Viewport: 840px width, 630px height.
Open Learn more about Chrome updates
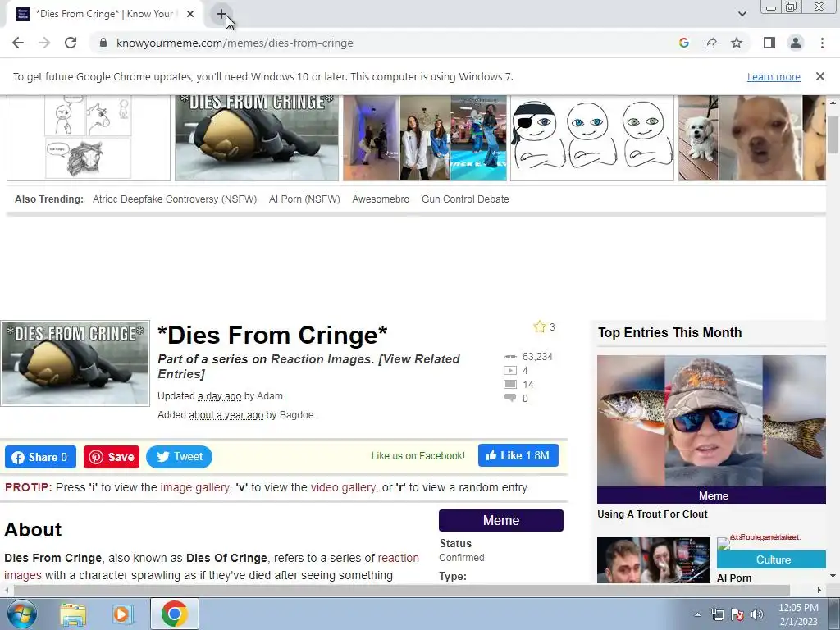tap(774, 76)
